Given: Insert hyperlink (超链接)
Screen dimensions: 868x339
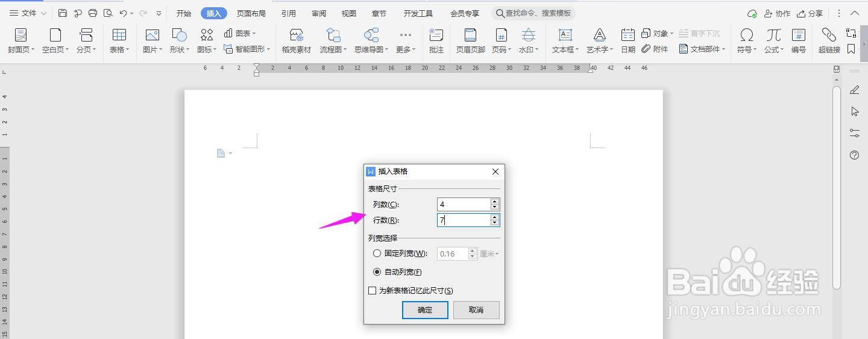Looking at the screenshot, I should click(829, 41).
